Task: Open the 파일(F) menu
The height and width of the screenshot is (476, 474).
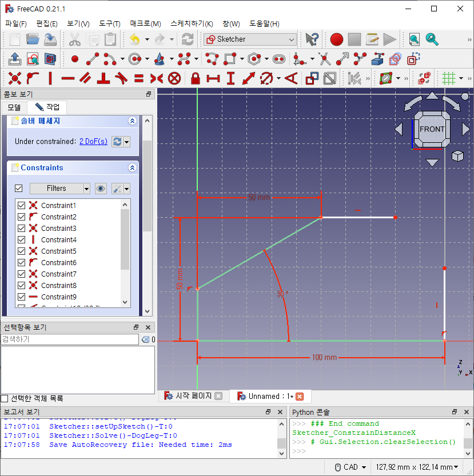Action: tap(16, 23)
